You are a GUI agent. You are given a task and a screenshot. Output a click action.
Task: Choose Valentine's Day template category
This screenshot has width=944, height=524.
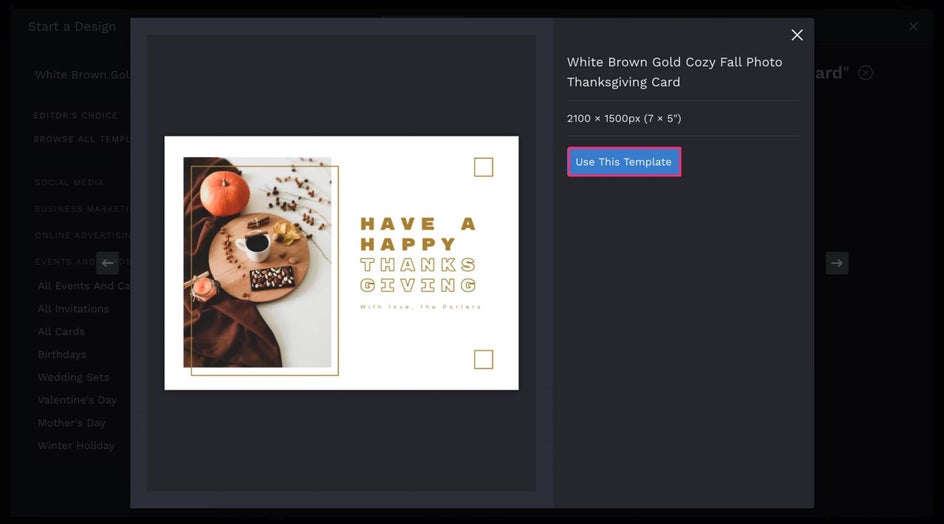coord(77,401)
